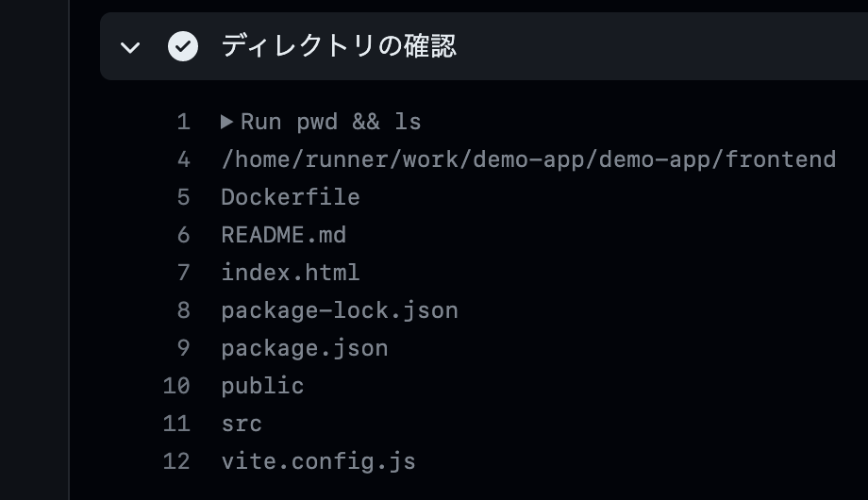The width and height of the screenshot is (868, 500).
Task: Click the index.html log entry
Action: pos(291,273)
